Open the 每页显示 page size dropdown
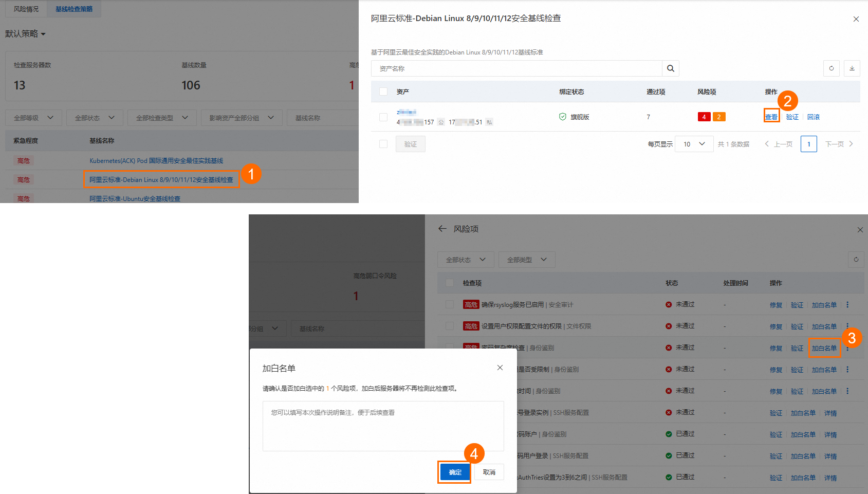The height and width of the screenshot is (494, 868). pyautogui.click(x=694, y=144)
